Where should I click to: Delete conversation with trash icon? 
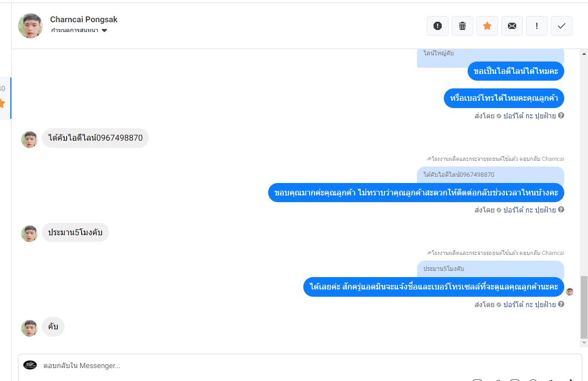click(x=462, y=26)
